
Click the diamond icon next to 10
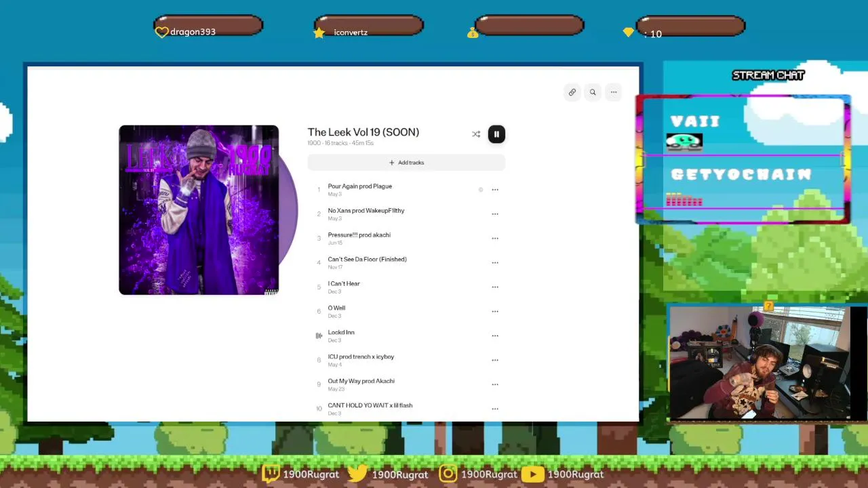pos(628,33)
